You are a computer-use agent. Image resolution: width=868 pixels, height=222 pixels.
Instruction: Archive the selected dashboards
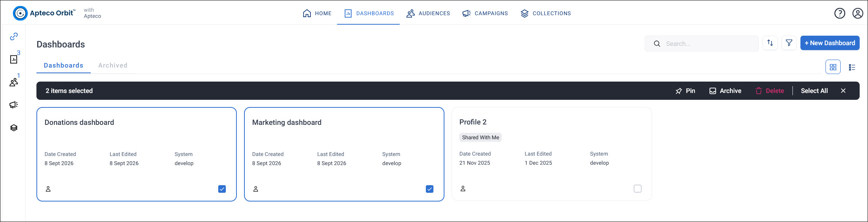[725, 91]
